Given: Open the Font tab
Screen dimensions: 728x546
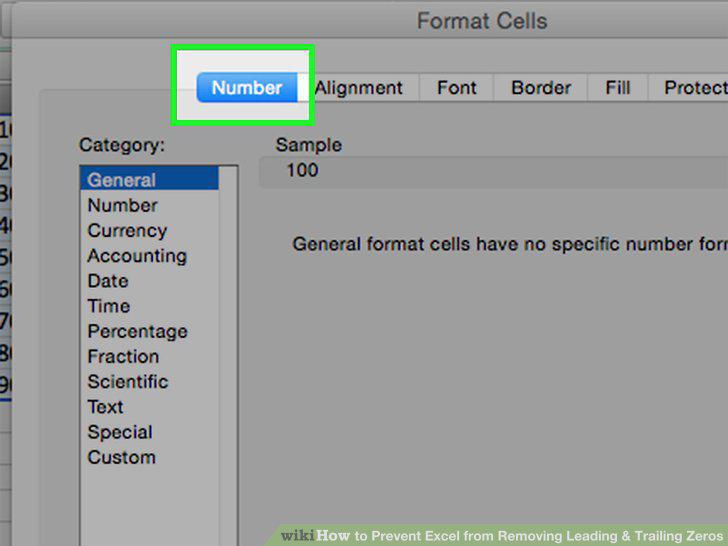Looking at the screenshot, I should [457, 87].
